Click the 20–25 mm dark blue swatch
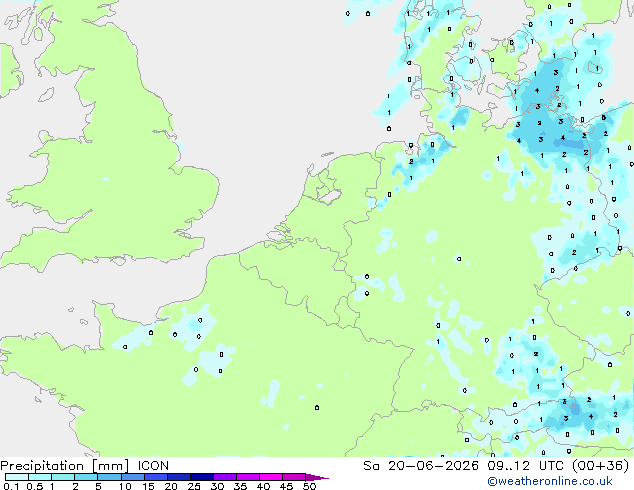The image size is (634, 490). tap(179, 477)
